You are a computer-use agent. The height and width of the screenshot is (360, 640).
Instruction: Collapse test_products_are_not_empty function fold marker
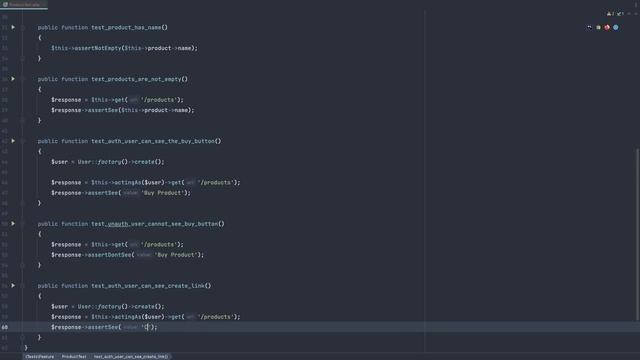(x=23, y=79)
